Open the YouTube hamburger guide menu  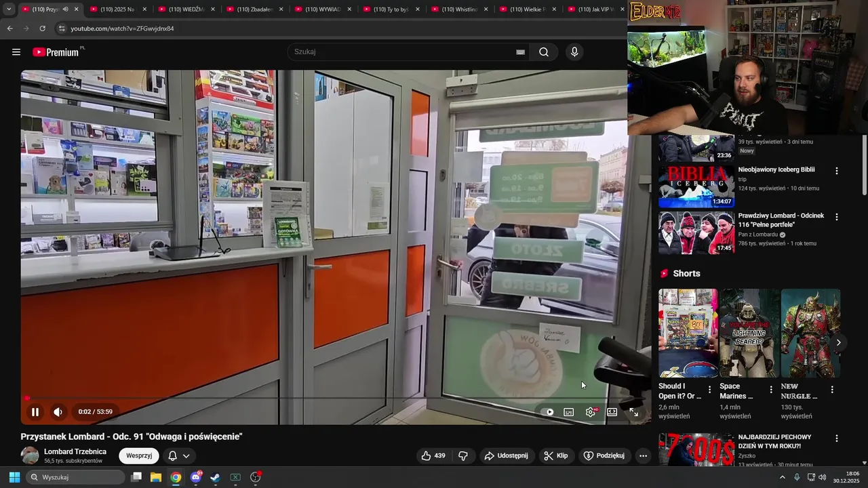(16, 52)
